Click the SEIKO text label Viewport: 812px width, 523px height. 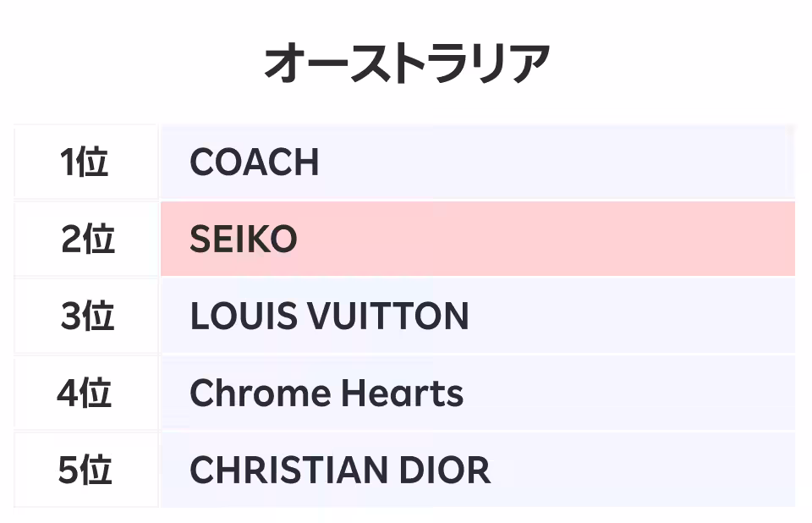pyautogui.click(x=243, y=240)
